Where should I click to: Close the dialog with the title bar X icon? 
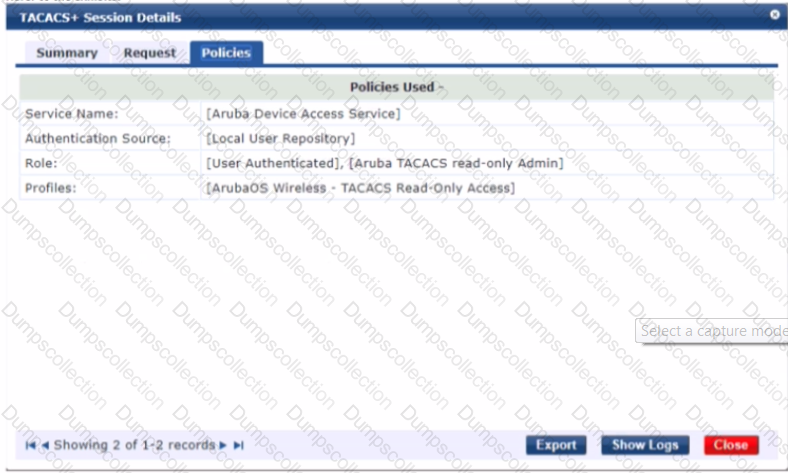click(x=774, y=16)
